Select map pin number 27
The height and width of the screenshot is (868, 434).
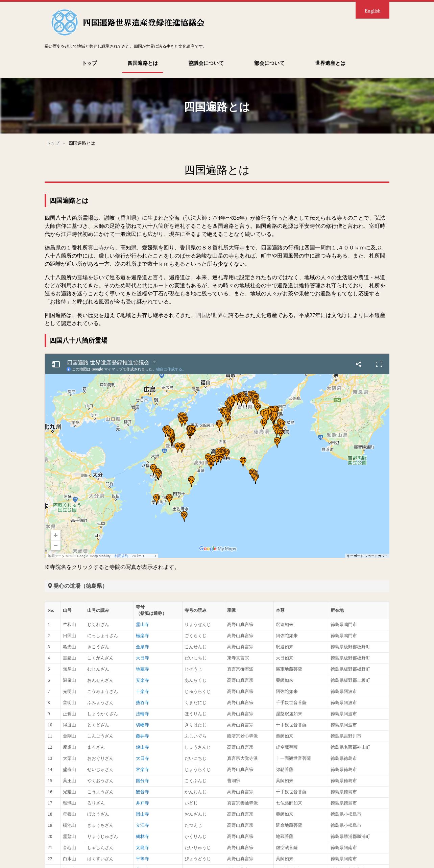pos(243,461)
